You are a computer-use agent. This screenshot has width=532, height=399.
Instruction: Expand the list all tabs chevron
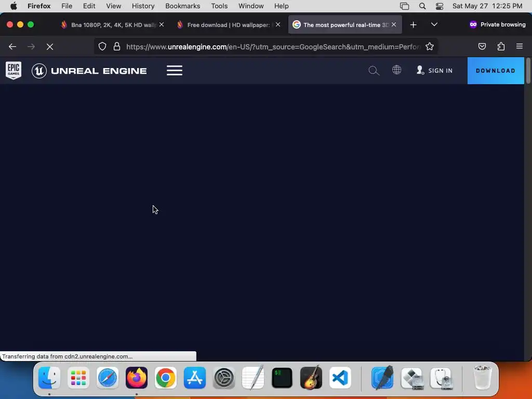pos(434,24)
